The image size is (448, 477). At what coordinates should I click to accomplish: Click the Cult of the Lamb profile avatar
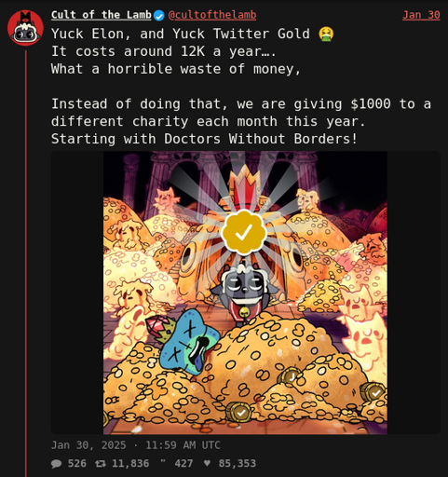coord(25,28)
